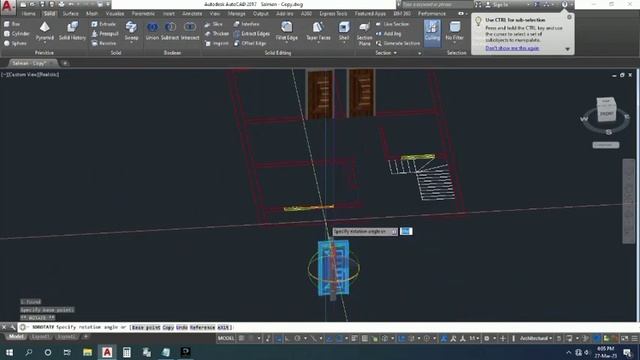
Task: Click the Extract Edges tool
Action: click(251, 33)
